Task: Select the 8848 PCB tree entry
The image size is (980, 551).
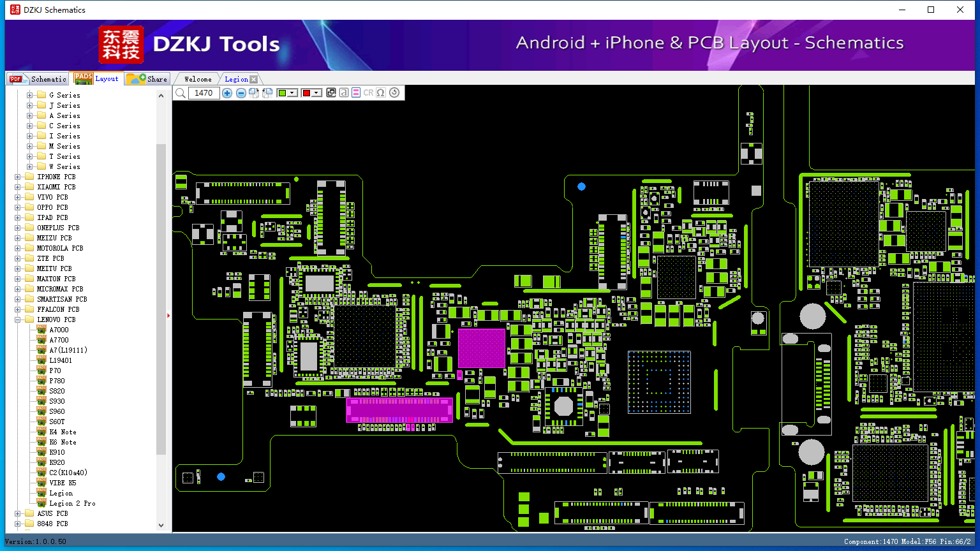Action: pyautogui.click(x=52, y=524)
